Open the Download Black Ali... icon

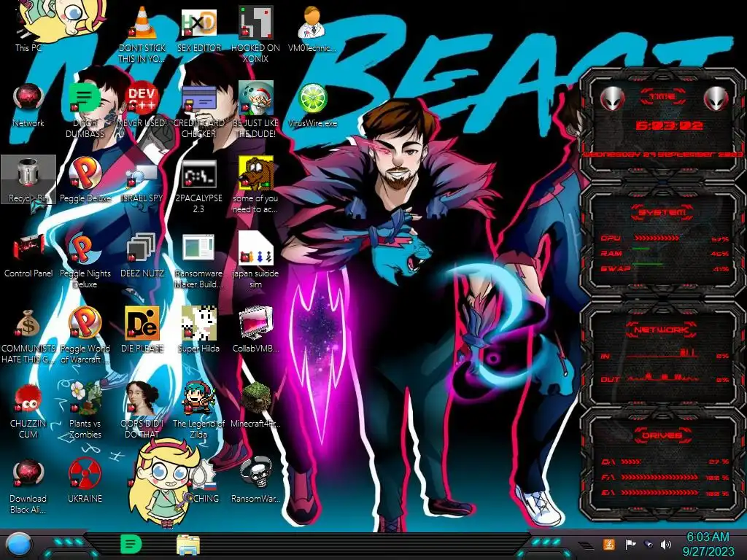click(28, 474)
